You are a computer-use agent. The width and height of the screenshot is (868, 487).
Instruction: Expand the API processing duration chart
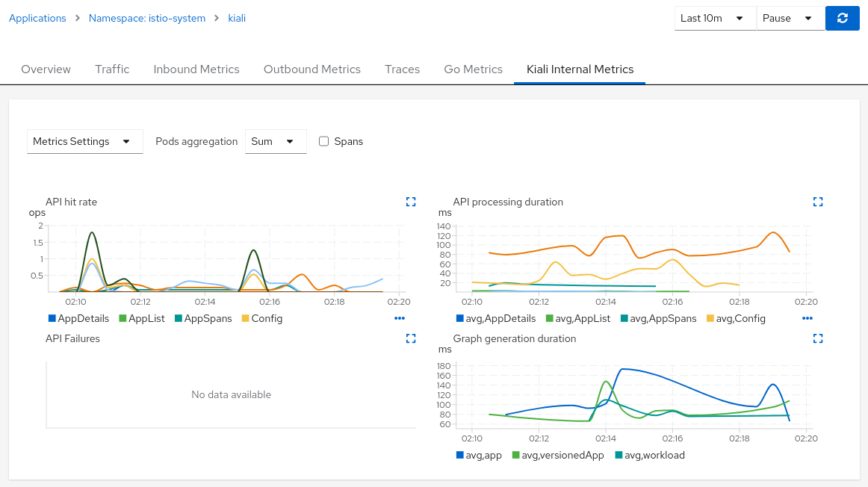click(x=817, y=201)
